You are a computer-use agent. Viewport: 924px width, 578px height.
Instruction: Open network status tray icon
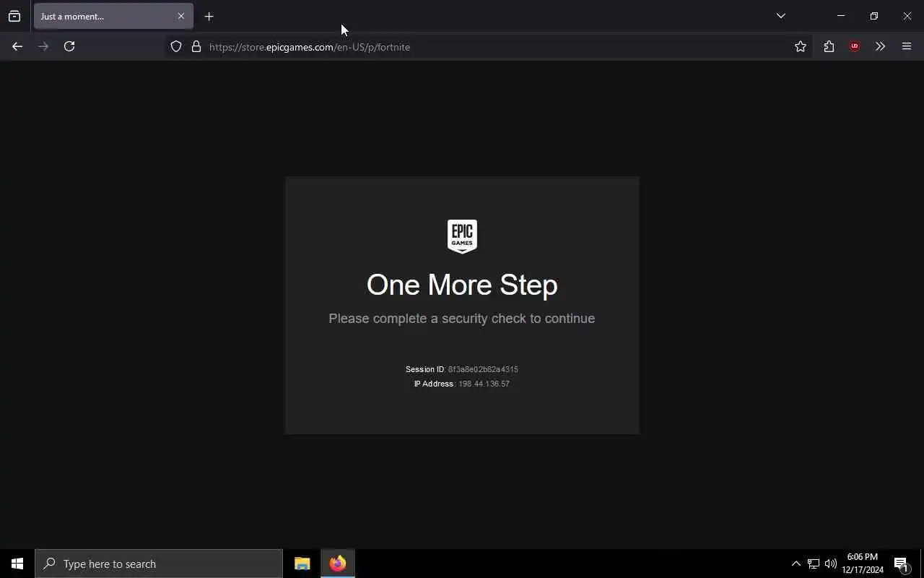click(814, 564)
